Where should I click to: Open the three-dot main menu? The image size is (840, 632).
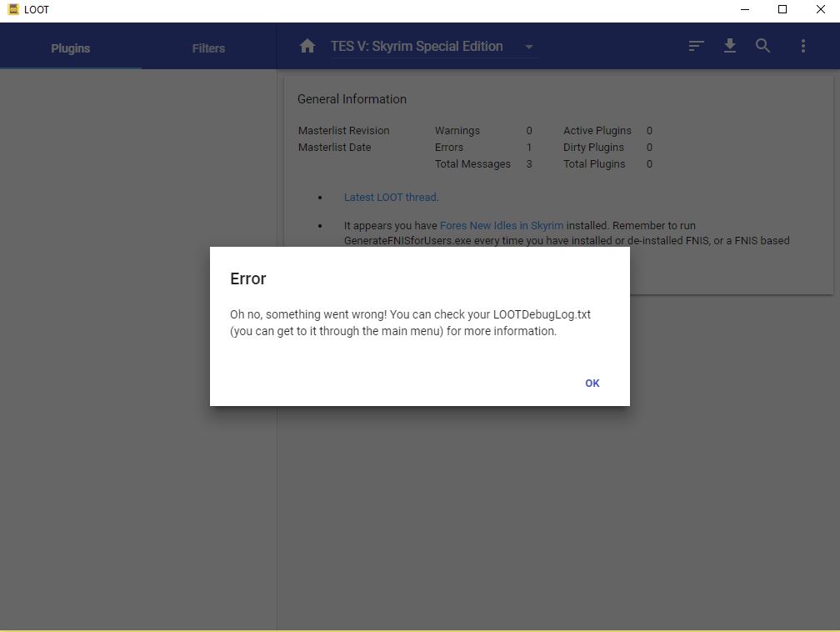802,46
